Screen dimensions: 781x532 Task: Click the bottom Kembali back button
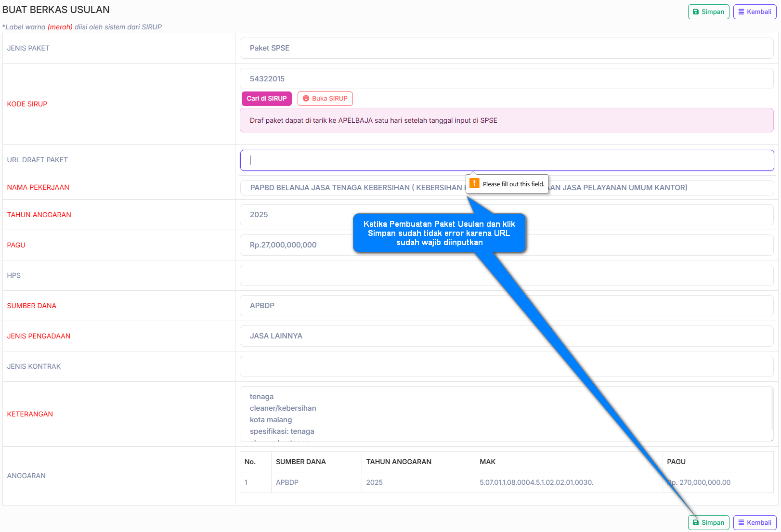(x=755, y=522)
